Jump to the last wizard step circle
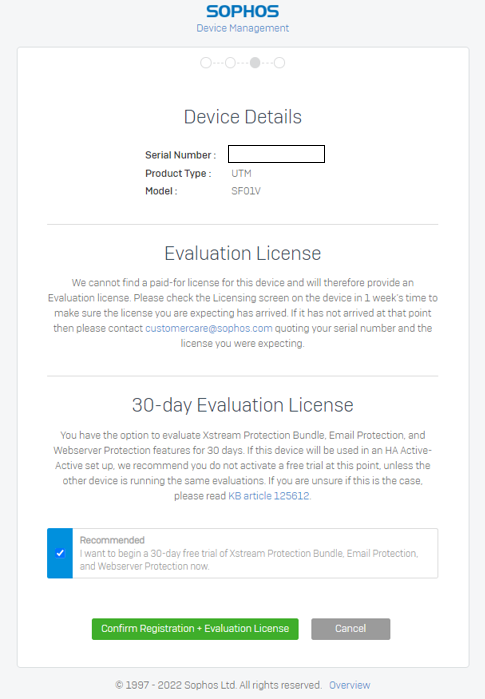Screen dimensions: 485x699 tap(279, 63)
